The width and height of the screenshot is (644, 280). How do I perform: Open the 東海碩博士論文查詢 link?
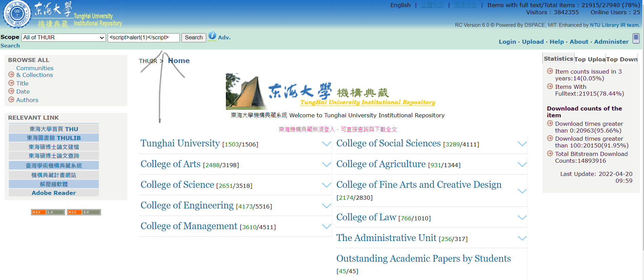pyautogui.click(x=54, y=156)
